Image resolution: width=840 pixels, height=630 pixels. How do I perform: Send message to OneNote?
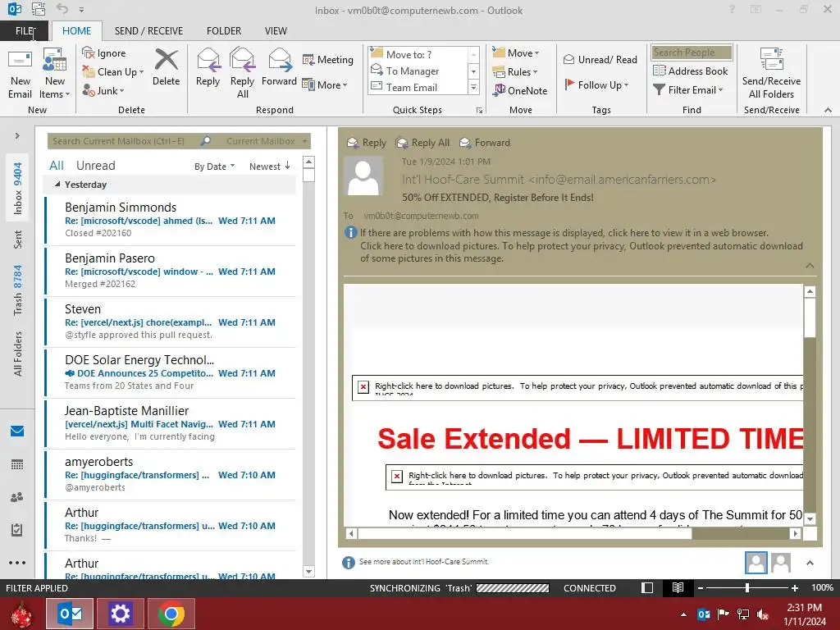pyautogui.click(x=520, y=90)
